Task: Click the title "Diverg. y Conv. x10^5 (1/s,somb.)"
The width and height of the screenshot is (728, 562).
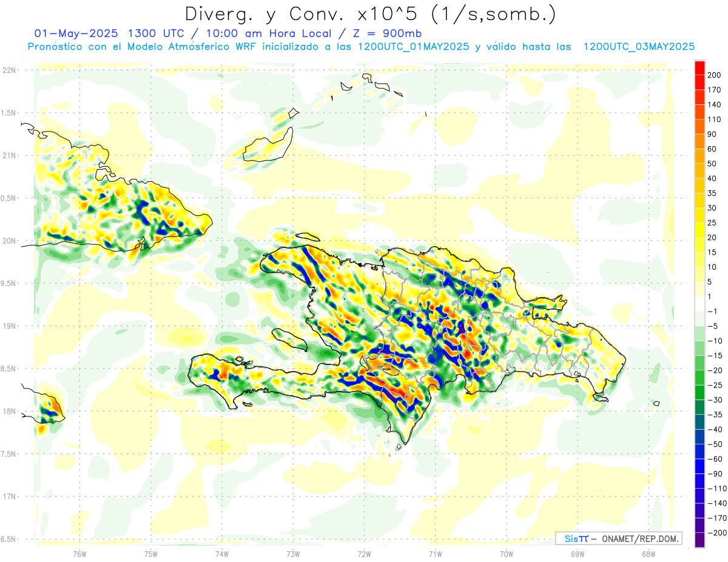Action: point(370,14)
